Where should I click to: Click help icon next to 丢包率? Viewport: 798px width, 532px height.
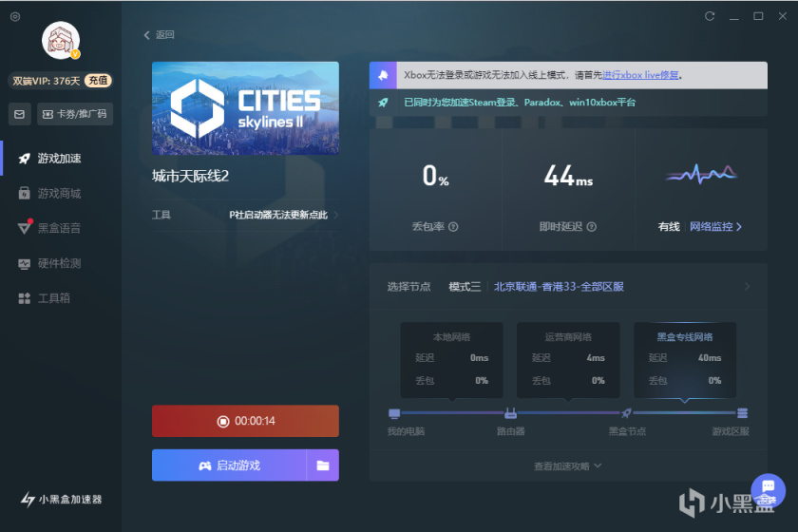click(453, 227)
